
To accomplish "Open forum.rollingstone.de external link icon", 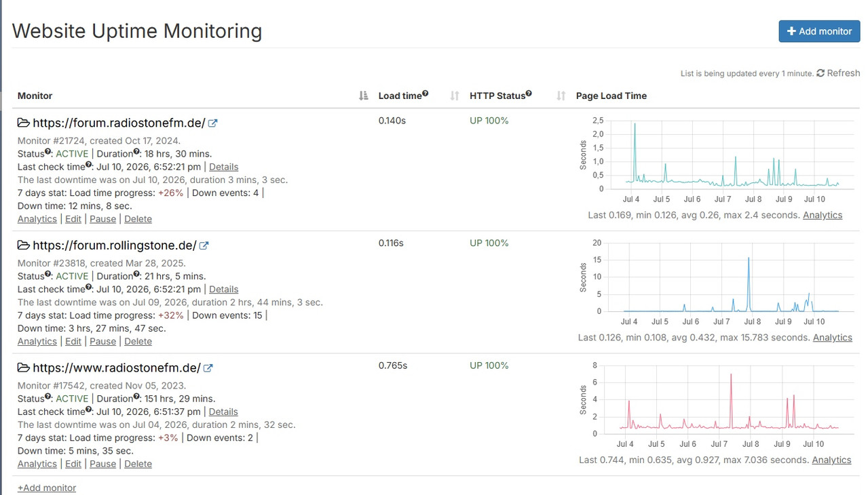I will click(x=204, y=245).
